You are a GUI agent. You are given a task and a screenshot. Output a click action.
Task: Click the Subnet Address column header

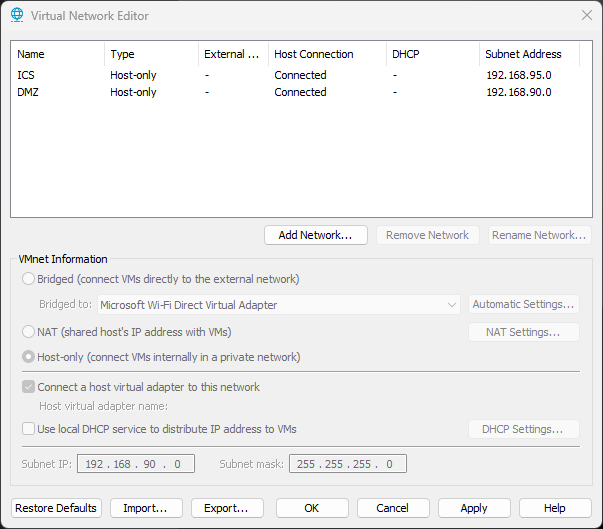(527, 54)
